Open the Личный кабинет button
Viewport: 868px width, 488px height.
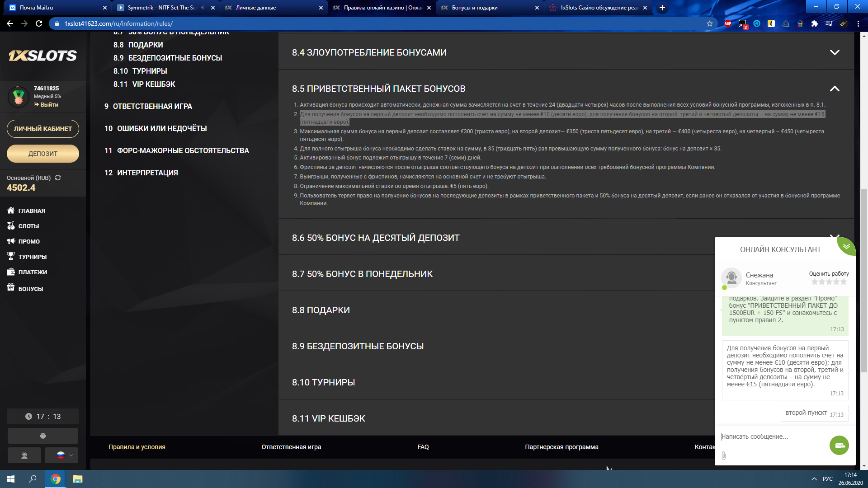[x=43, y=129]
